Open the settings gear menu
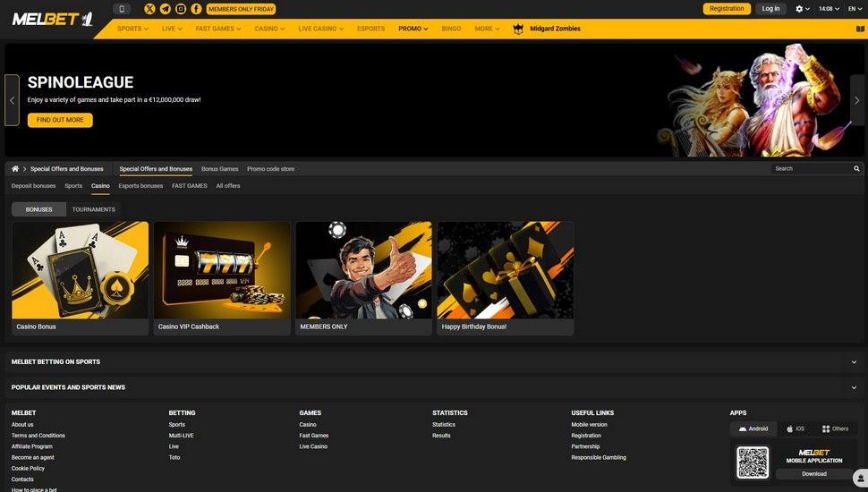 coord(802,9)
